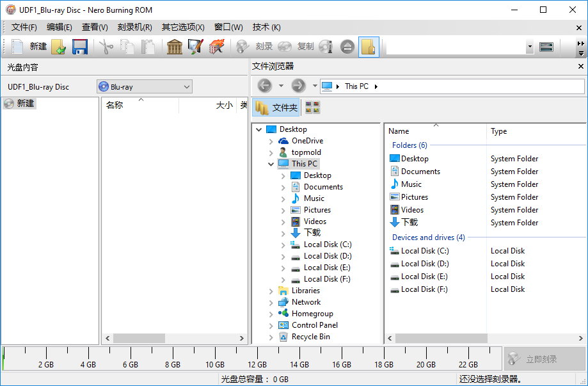Click the 复制 copy disc button
This screenshot has width=588, height=386.
click(296, 47)
